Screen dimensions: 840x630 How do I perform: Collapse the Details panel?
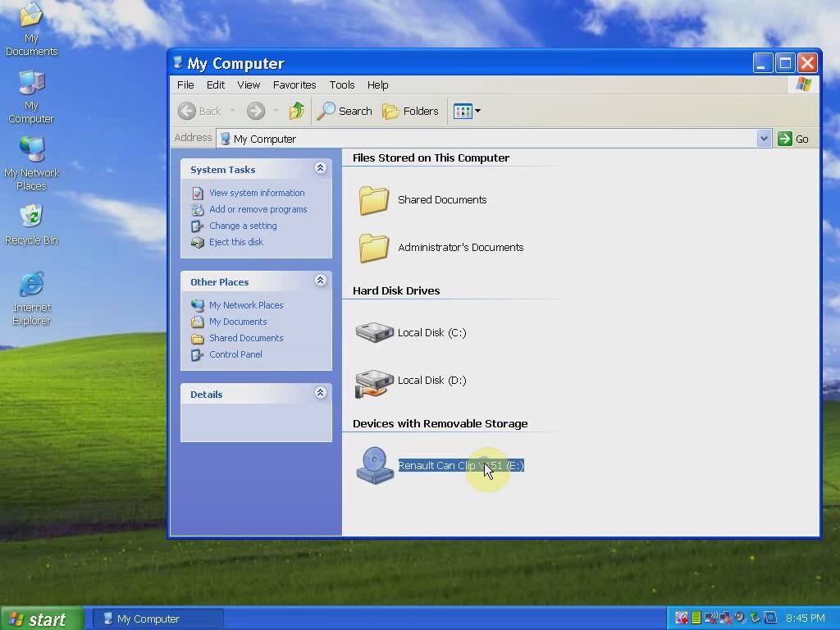321,393
